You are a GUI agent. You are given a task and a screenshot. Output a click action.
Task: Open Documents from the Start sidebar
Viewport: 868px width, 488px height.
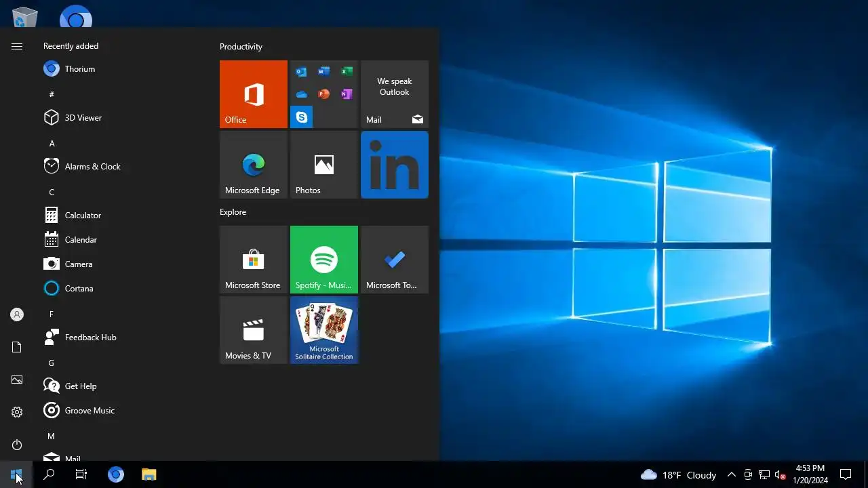click(17, 347)
